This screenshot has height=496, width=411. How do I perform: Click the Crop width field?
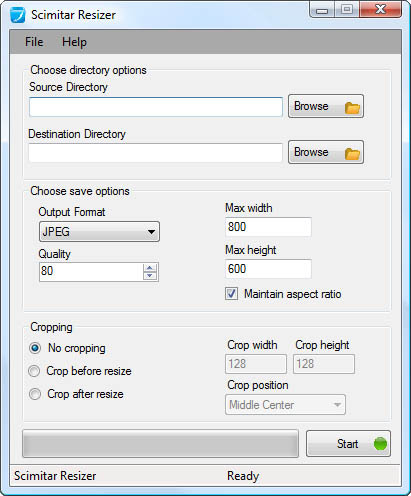click(256, 364)
